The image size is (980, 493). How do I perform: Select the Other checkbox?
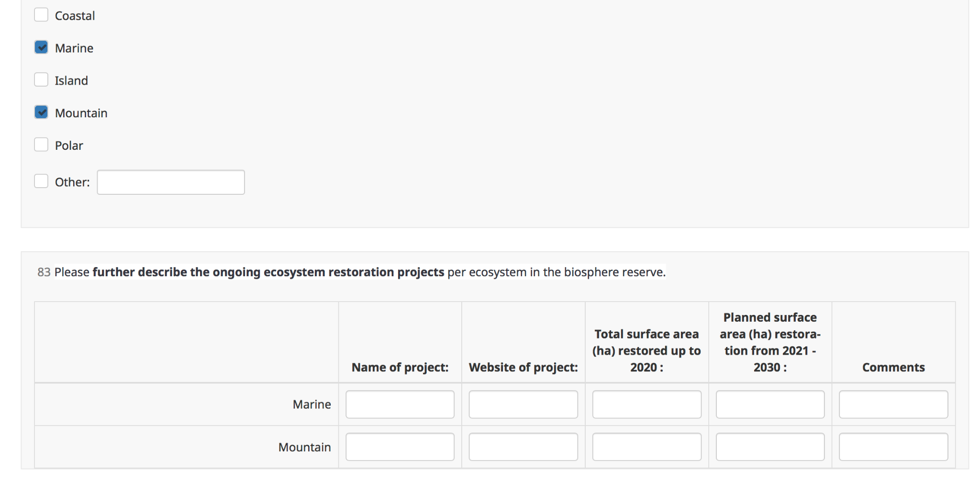tap(41, 181)
